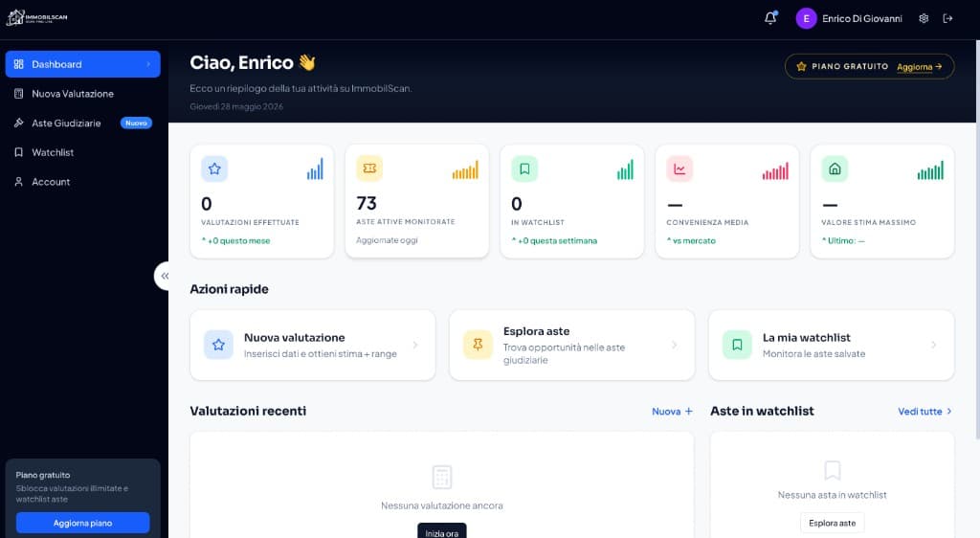Click the Aste Giudiziarie gavel icon

tap(19, 123)
